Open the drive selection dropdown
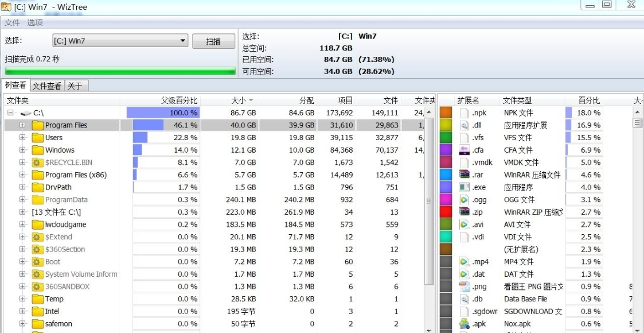The width and height of the screenshot is (644, 333). (183, 41)
